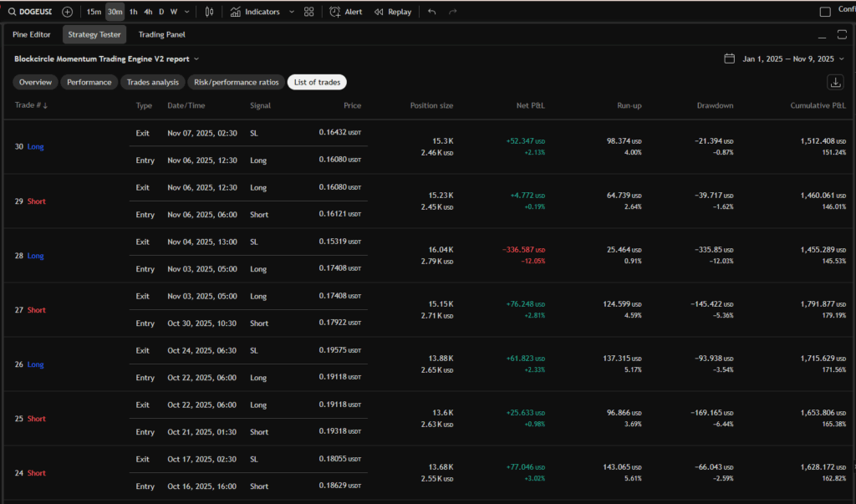Expand the timeframe dropdown chevron
Viewport: 856px width, 504px height.
pos(186,12)
